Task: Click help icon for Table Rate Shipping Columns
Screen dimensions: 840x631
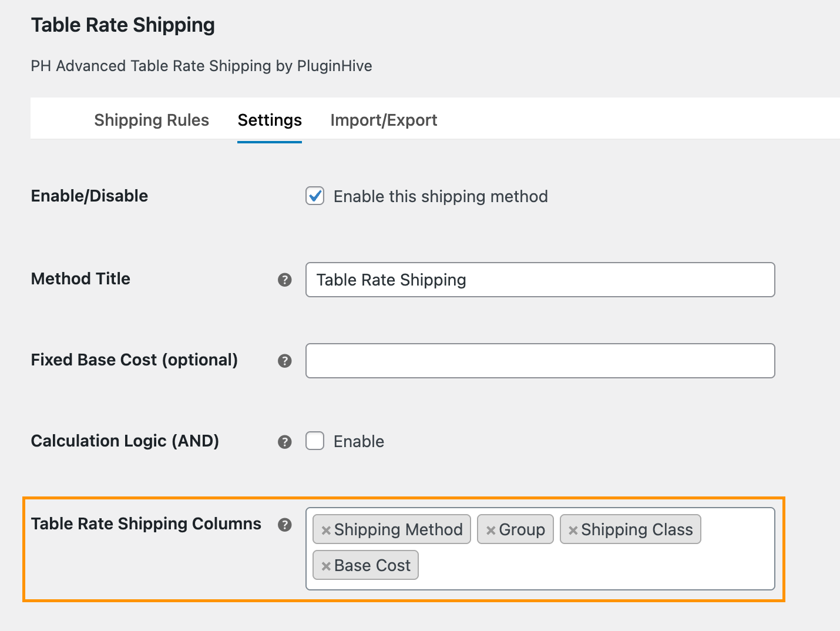Action: (285, 525)
